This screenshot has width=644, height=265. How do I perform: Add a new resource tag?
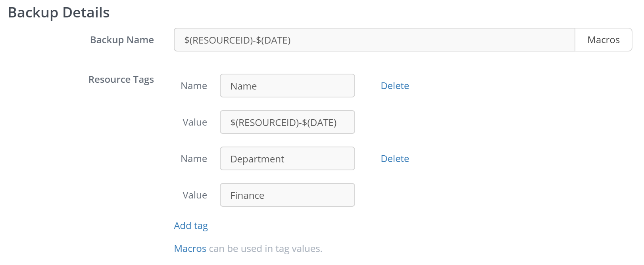[190, 226]
